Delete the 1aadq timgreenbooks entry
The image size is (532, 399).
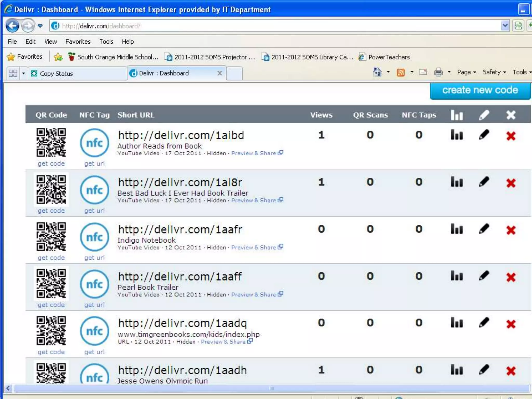(x=511, y=324)
